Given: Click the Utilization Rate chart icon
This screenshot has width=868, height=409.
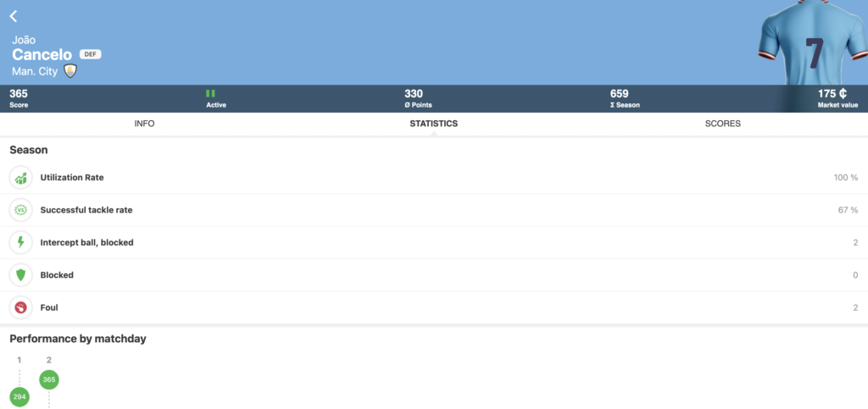Looking at the screenshot, I should 20,178.
